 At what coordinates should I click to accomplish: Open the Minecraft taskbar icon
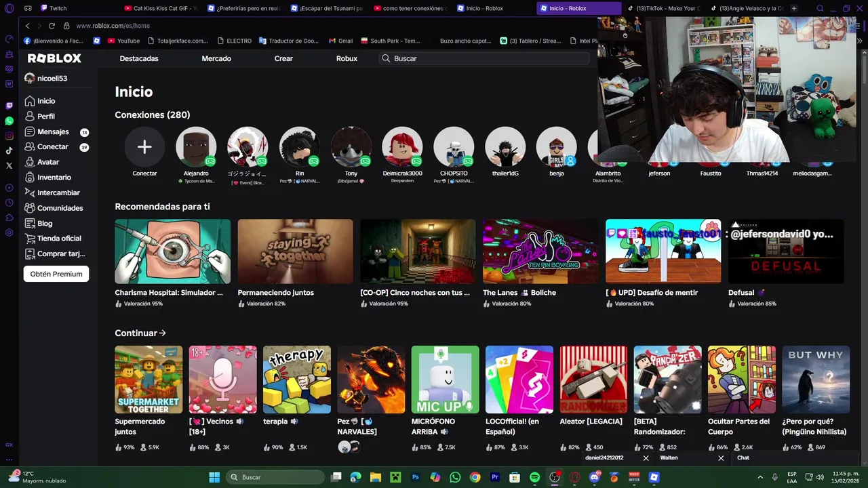coord(395,477)
